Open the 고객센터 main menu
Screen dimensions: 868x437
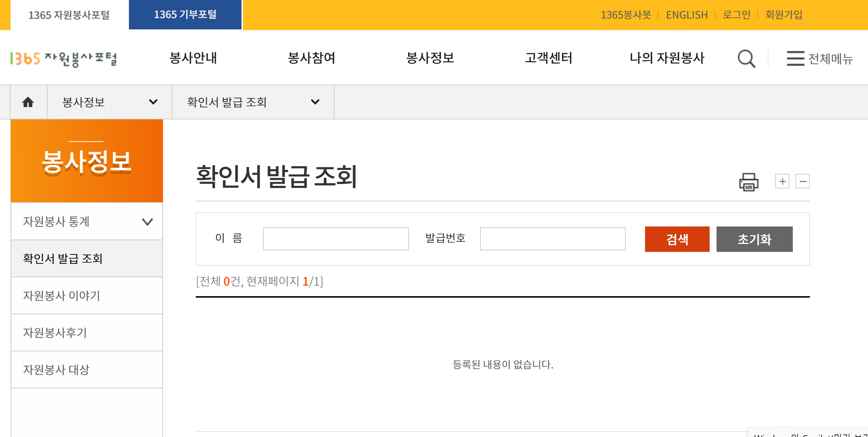548,58
